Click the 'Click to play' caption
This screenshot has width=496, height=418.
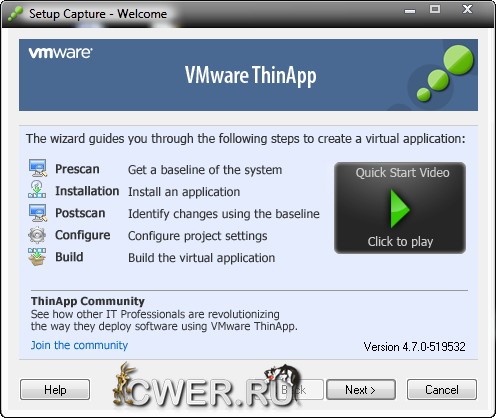pos(400,241)
